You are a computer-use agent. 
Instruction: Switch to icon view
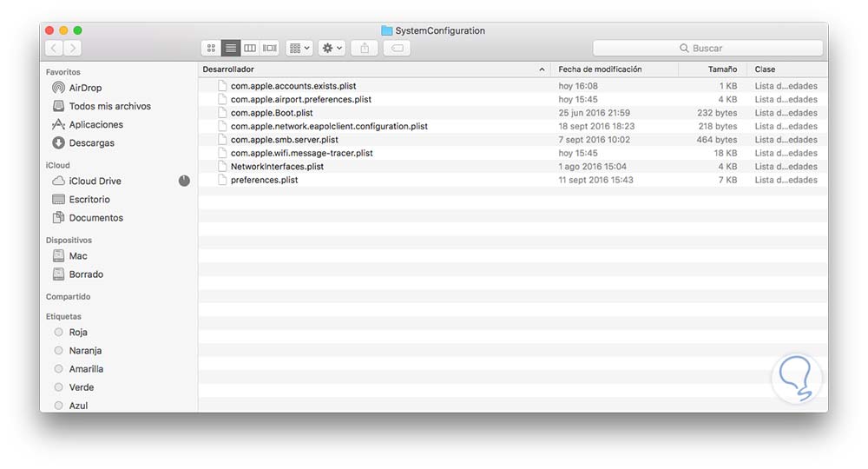click(211, 48)
